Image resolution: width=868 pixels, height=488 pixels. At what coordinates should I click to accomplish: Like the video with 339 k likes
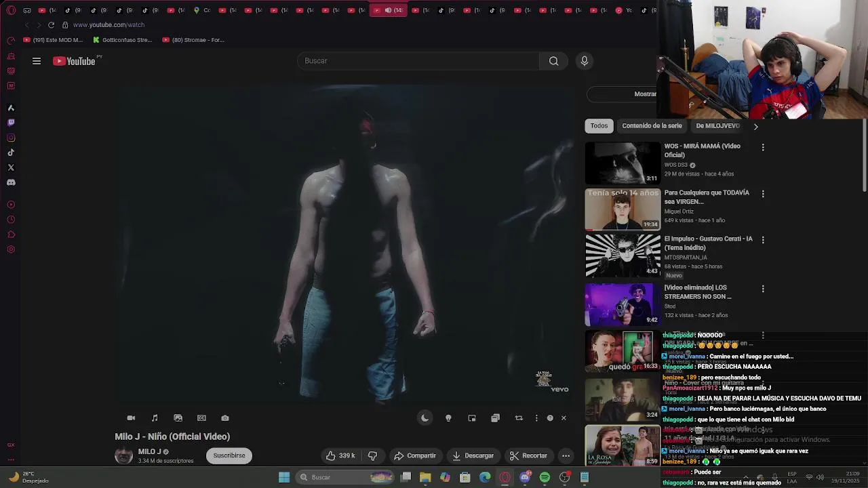click(x=340, y=455)
